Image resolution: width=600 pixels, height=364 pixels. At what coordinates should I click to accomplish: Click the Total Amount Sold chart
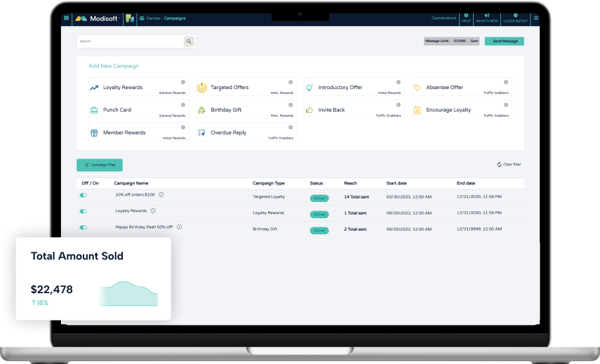(x=128, y=294)
